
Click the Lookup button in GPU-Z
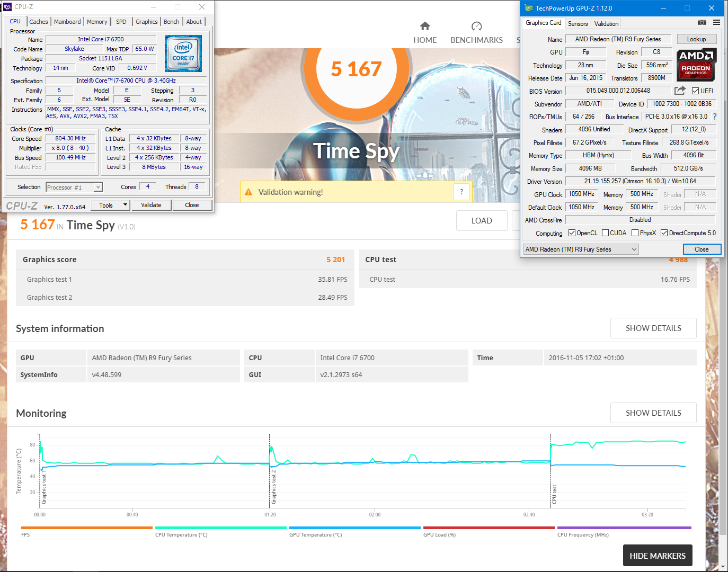pyautogui.click(x=696, y=39)
